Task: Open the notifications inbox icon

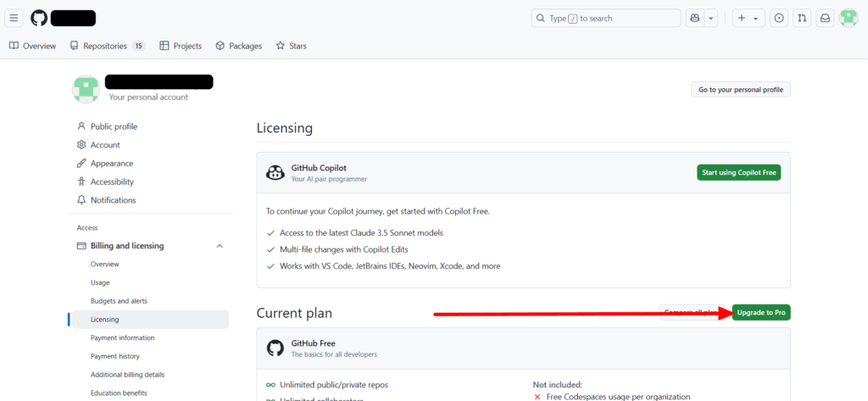Action: (825, 19)
